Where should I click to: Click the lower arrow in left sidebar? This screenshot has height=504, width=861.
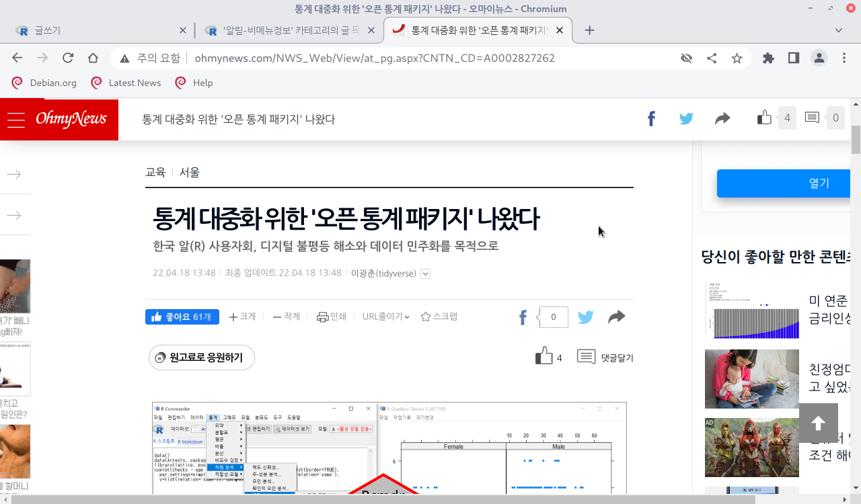[x=14, y=216]
